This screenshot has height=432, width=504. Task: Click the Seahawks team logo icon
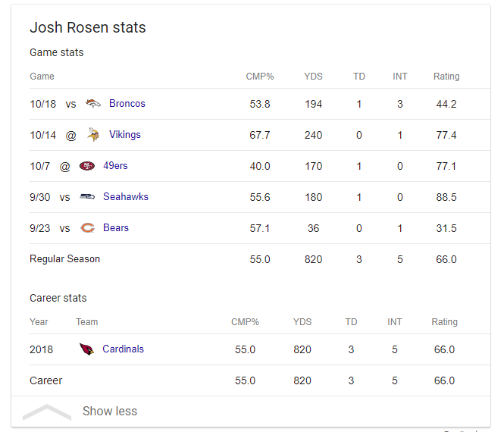point(87,197)
